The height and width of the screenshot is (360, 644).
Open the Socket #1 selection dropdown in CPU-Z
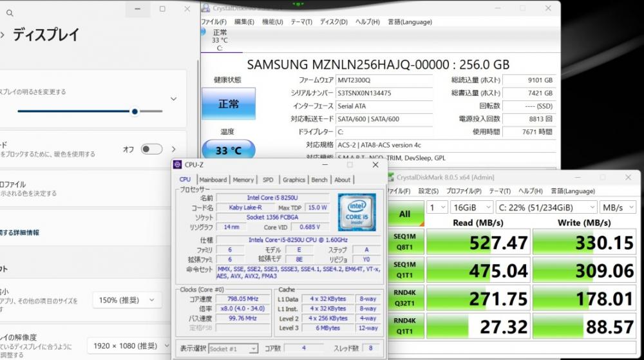click(233, 348)
